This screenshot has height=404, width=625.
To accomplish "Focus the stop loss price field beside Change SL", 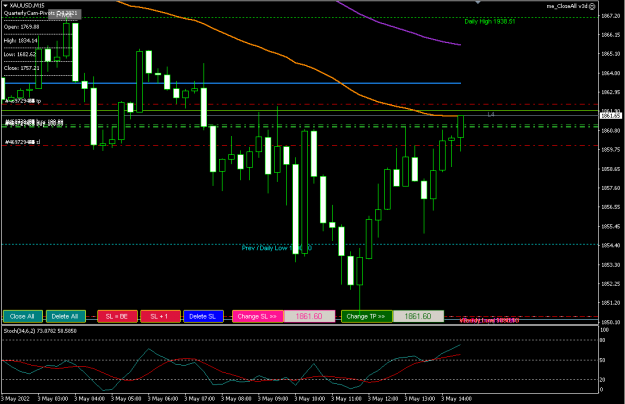I will 309,316.
